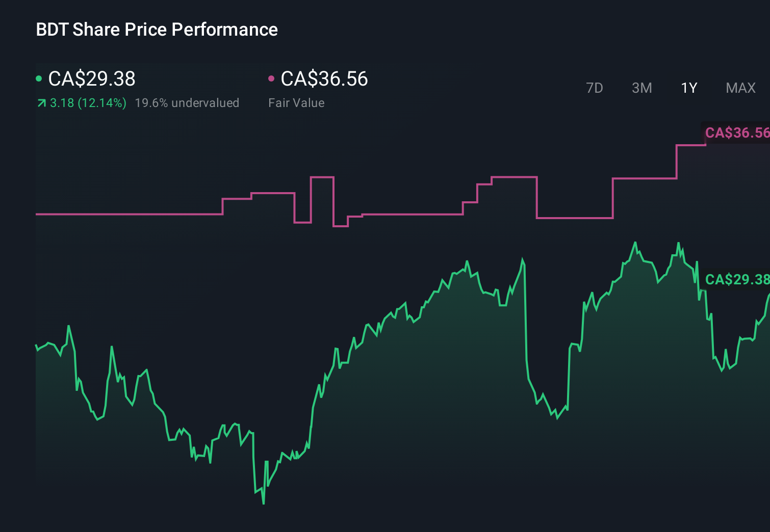Click the 19.6% undervalued label
The image size is (770, 532).
[x=187, y=102]
